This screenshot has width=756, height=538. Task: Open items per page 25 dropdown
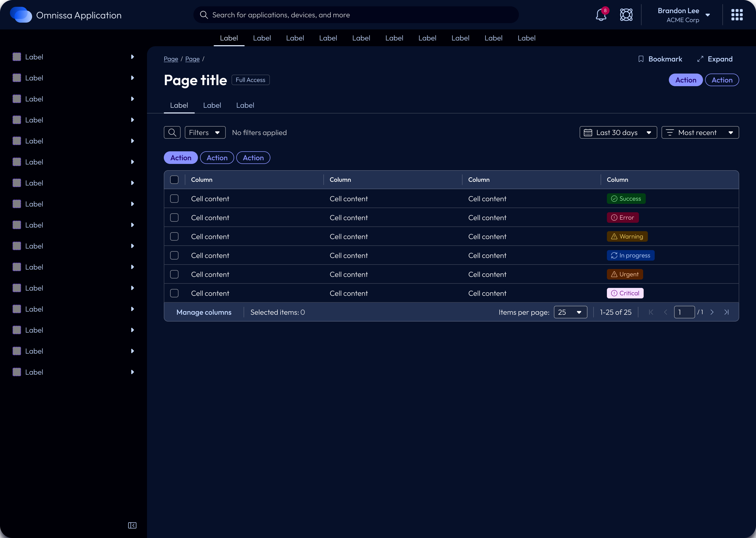tap(570, 312)
